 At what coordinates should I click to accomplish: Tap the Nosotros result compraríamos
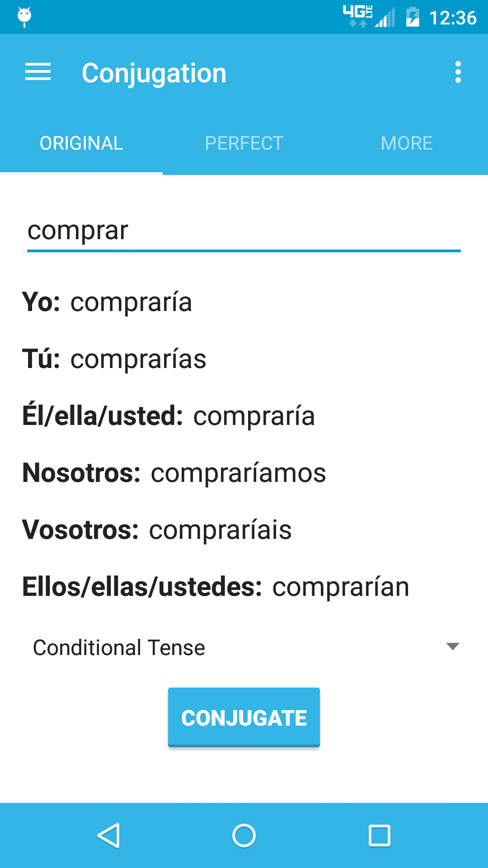pyautogui.click(x=238, y=473)
